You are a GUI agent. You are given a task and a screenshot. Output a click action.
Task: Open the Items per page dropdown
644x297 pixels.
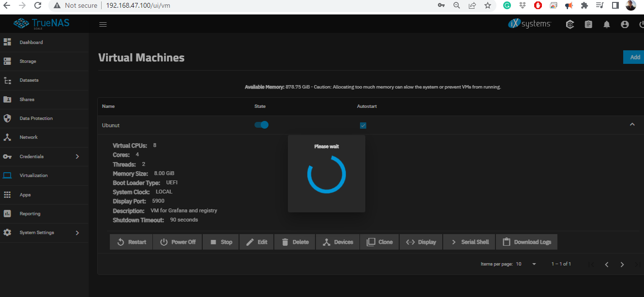click(526, 264)
